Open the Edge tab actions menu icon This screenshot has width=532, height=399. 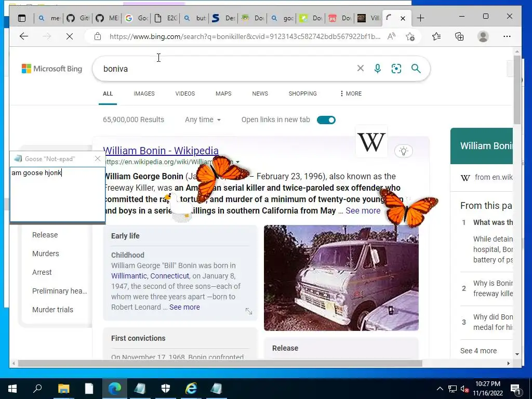pyautogui.click(x=22, y=18)
